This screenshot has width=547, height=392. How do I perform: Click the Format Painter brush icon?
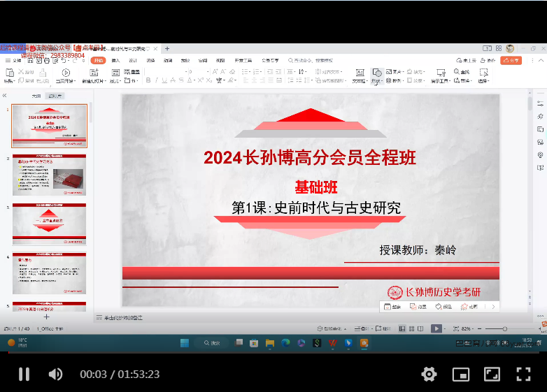43,73
